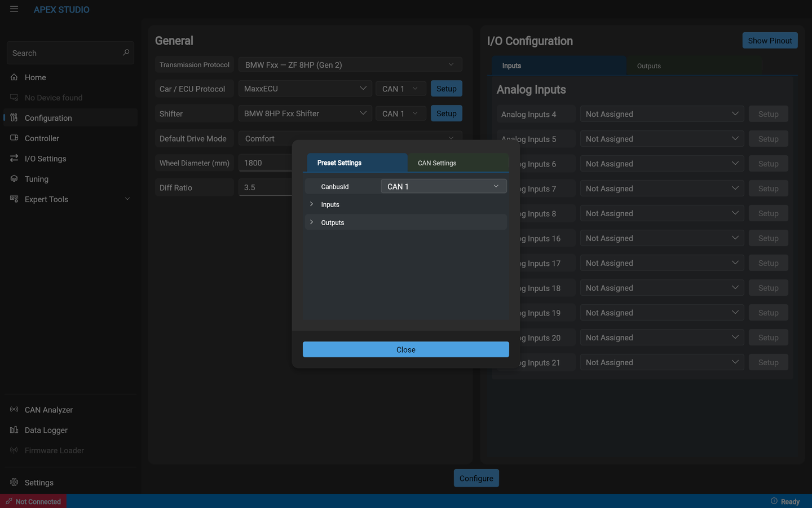Open the Transmission Protocol dropdown

(x=350, y=64)
